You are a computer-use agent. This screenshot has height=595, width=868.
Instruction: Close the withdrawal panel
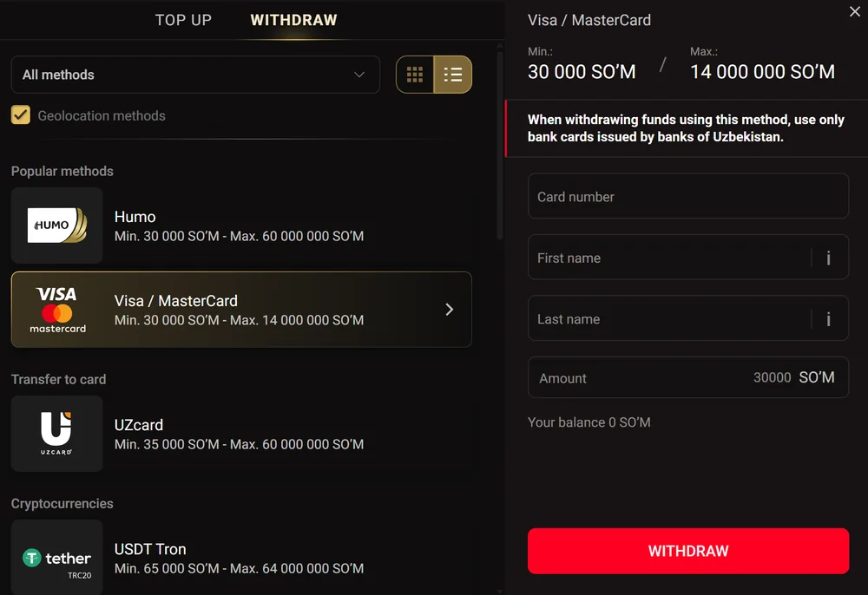click(855, 11)
